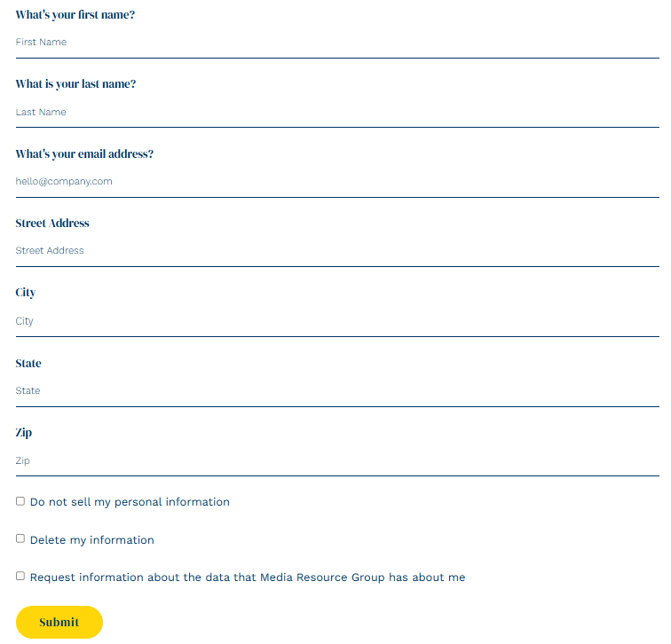The image size is (671, 644).
Task: Click the bold 'State' heading label
Action: (x=28, y=364)
